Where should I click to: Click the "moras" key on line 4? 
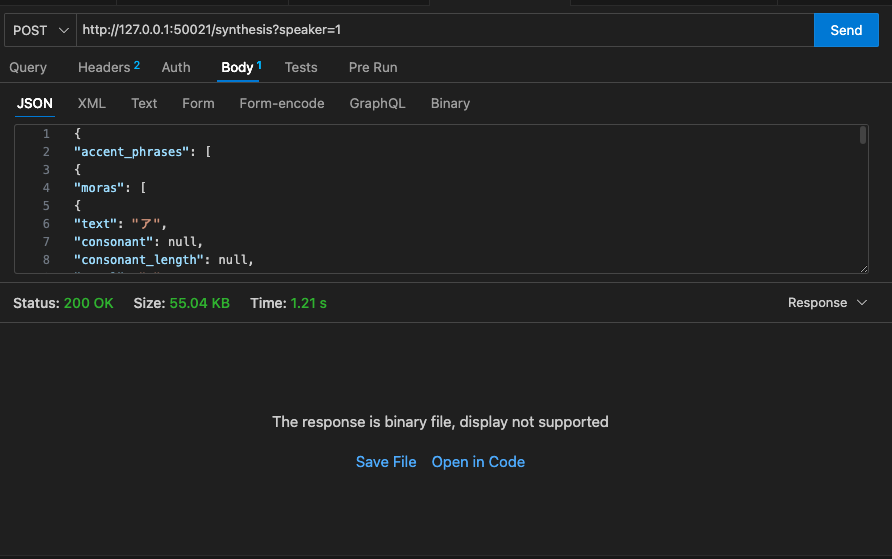[x=99, y=188]
